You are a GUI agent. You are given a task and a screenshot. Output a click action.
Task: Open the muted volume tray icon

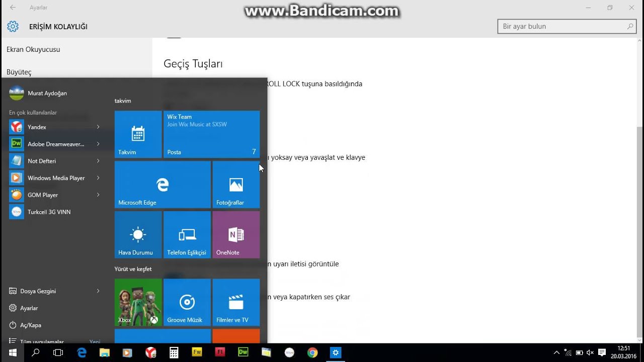(x=590, y=352)
